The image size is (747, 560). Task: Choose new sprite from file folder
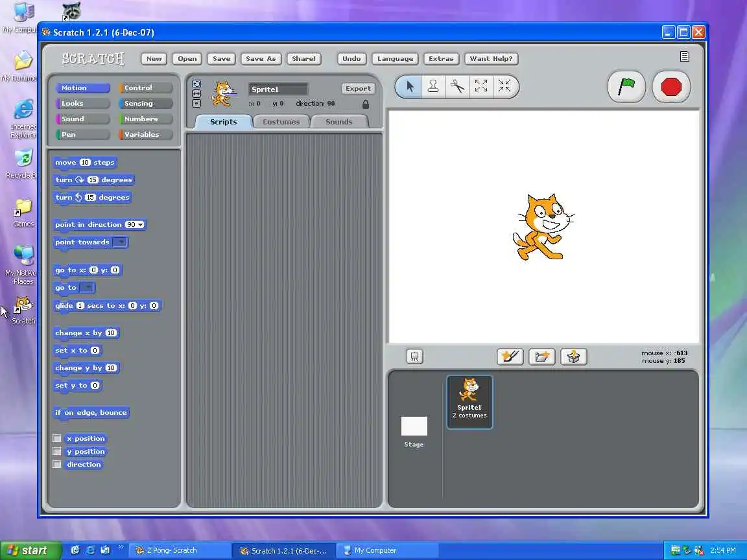click(x=541, y=356)
